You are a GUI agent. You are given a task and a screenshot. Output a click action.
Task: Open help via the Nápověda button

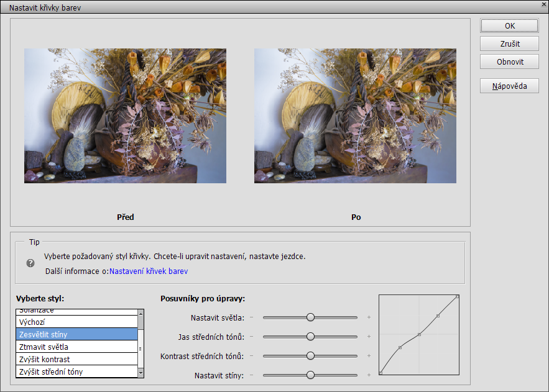(x=509, y=86)
